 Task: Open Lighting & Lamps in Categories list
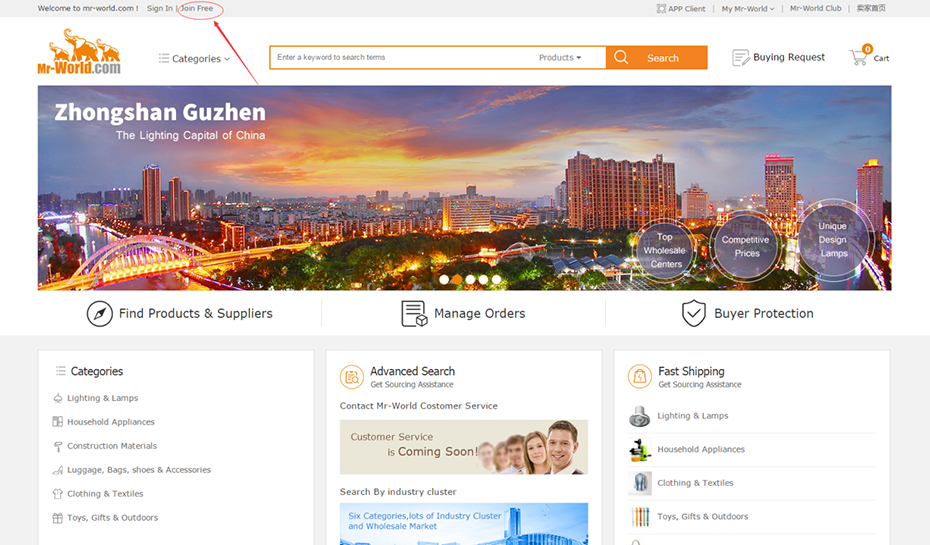click(x=102, y=398)
